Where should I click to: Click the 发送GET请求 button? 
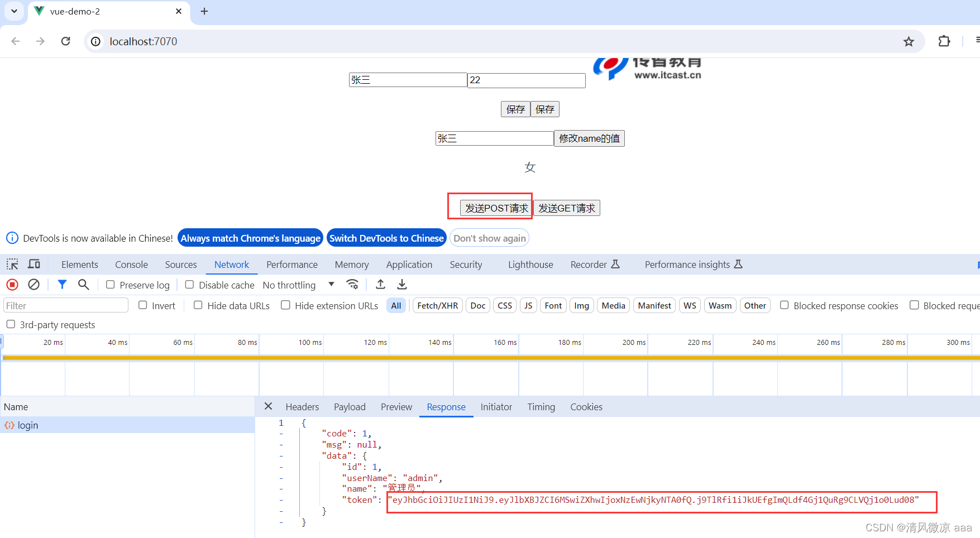coord(567,208)
